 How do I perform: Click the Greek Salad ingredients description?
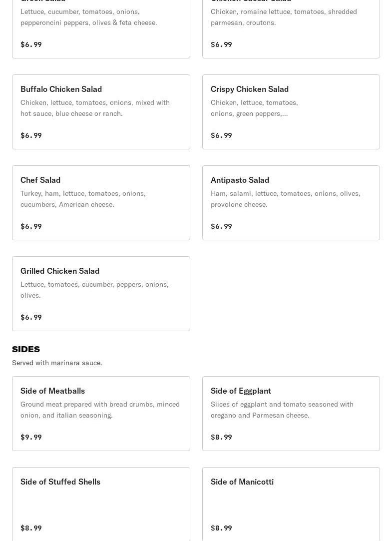click(x=88, y=17)
